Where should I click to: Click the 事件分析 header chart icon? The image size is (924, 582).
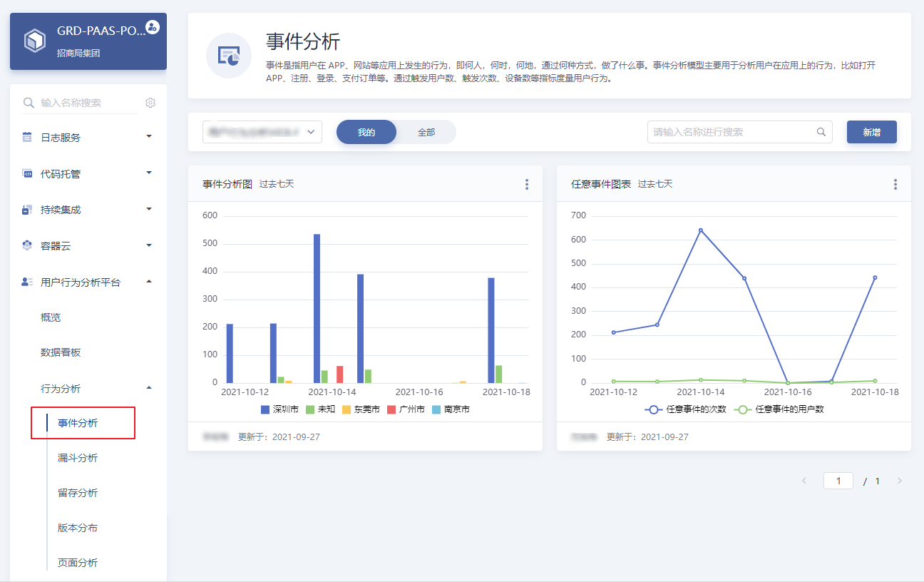pos(229,56)
